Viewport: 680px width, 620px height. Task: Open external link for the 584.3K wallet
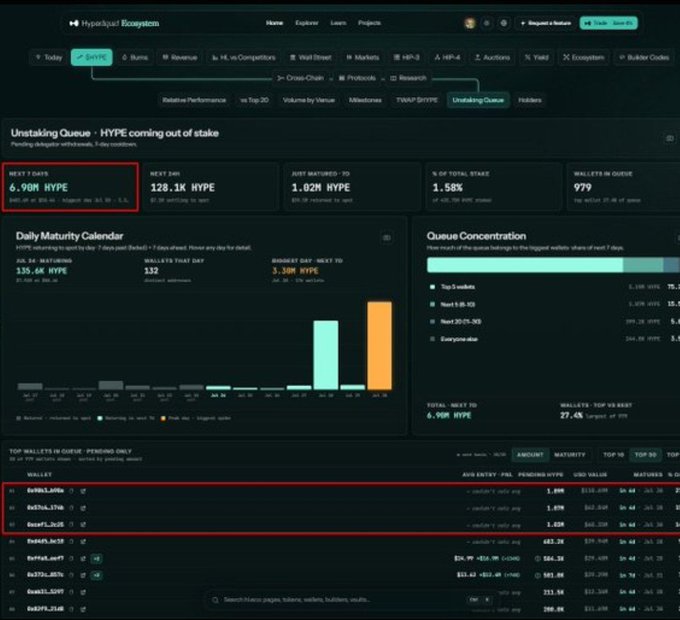(x=83, y=558)
